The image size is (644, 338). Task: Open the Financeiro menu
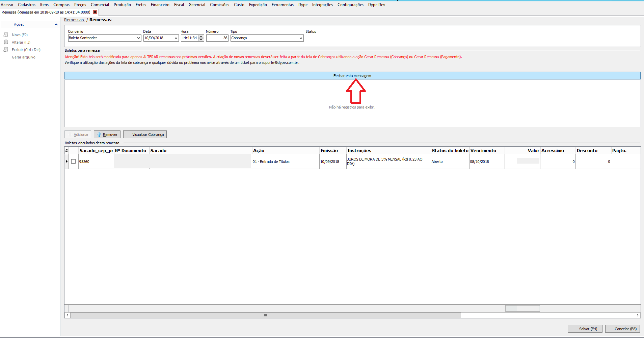pyautogui.click(x=160, y=5)
